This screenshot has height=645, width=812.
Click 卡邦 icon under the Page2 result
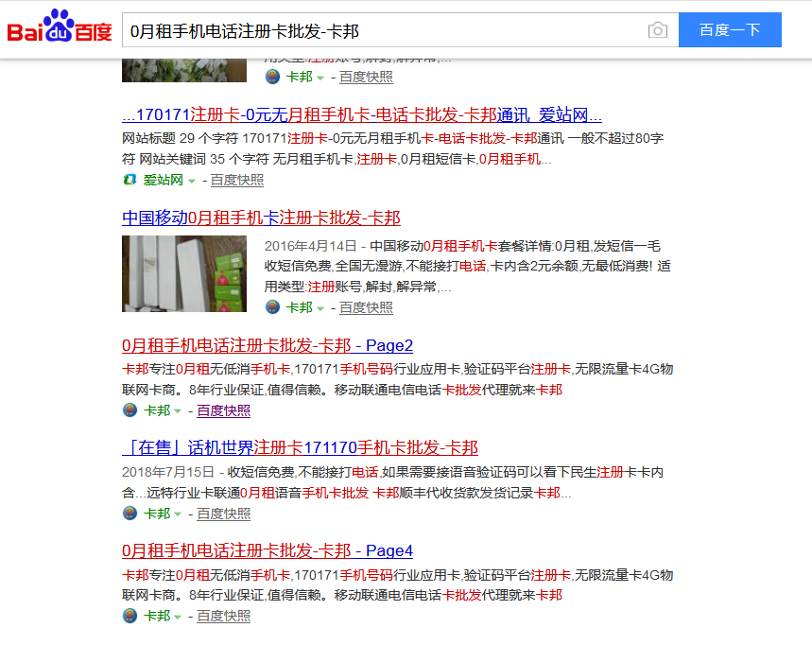pos(130,410)
